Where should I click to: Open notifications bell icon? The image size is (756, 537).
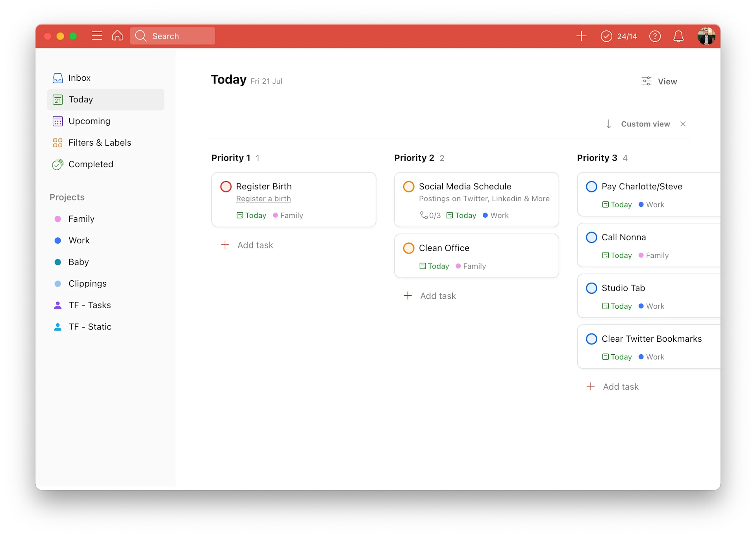pos(678,36)
